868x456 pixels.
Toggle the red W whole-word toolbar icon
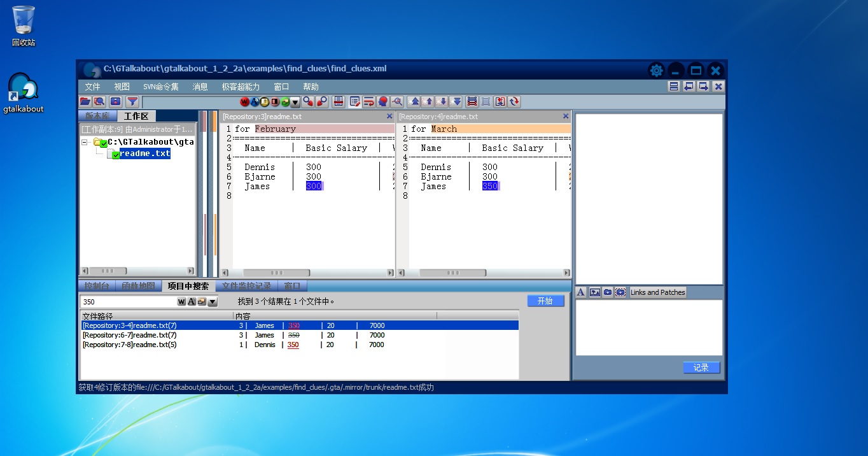[244, 102]
